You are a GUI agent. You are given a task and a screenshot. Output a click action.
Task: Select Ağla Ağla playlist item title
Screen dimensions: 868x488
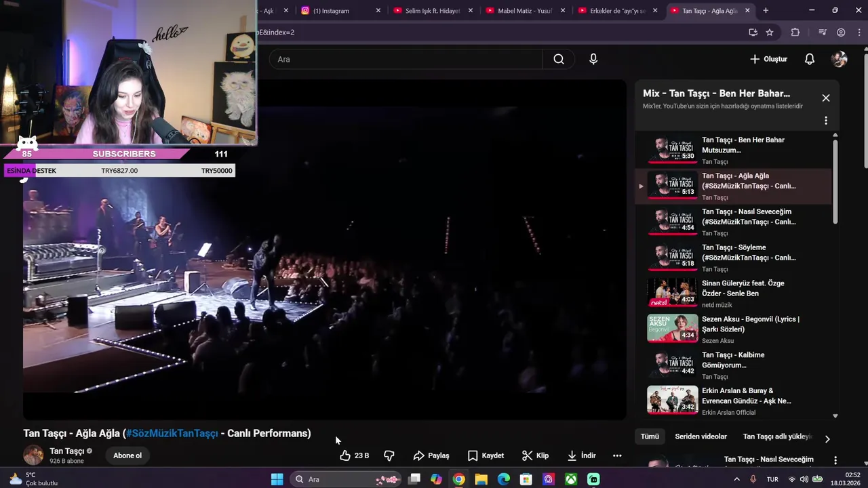pos(749,181)
